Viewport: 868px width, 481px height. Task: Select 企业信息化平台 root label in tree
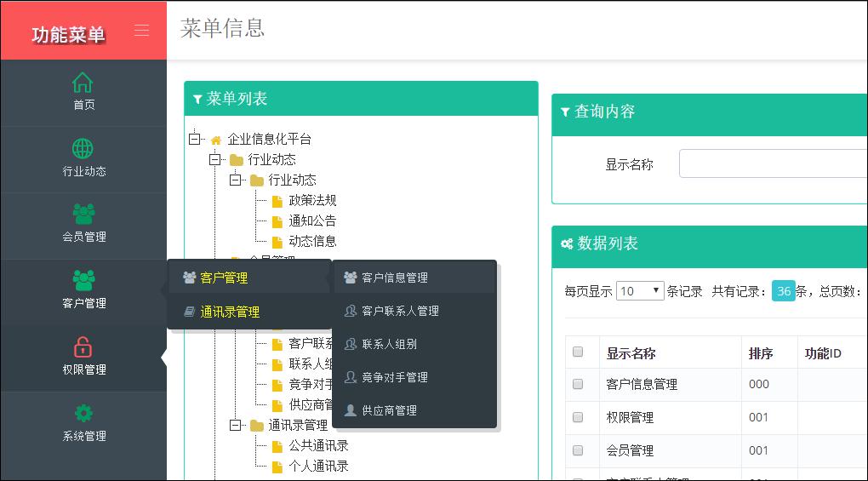269,139
